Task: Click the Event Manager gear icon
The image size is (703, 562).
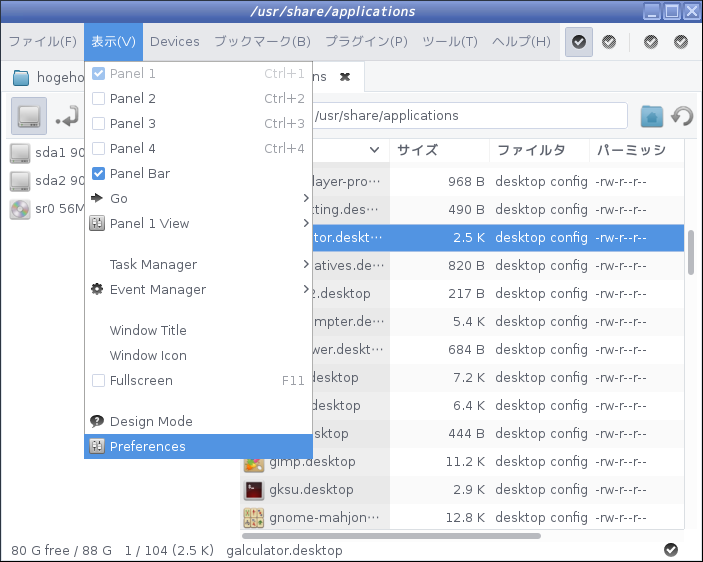Action: click(x=97, y=289)
